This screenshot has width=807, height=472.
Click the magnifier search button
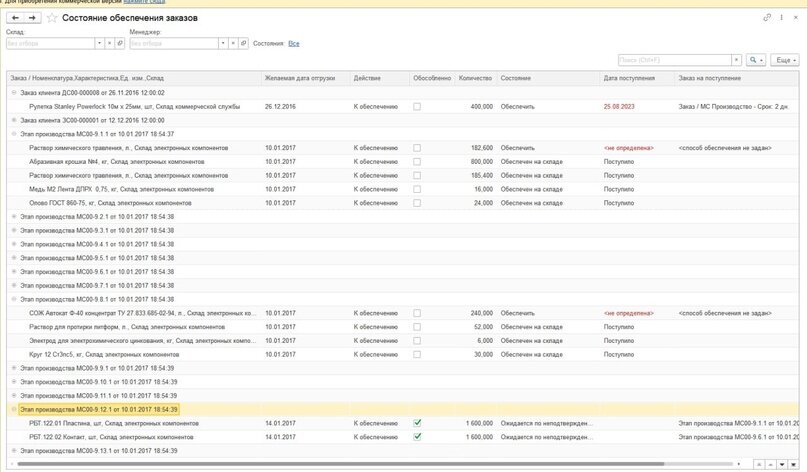[x=755, y=60]
